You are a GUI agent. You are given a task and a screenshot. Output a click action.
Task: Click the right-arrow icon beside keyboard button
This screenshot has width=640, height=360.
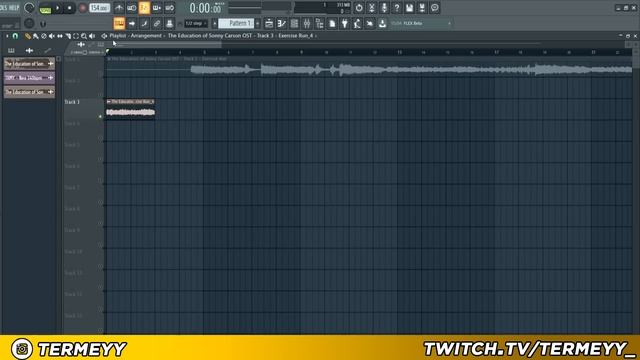132,24
